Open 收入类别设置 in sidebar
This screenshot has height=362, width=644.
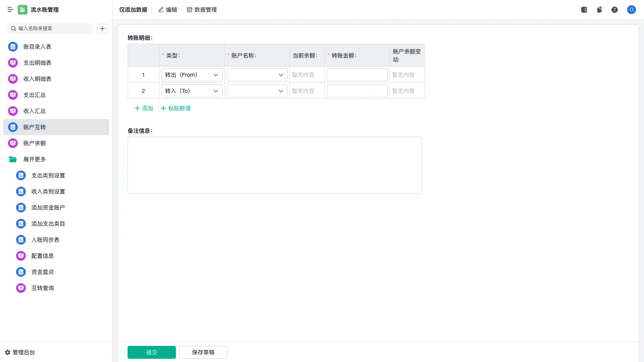pos(56,191)
